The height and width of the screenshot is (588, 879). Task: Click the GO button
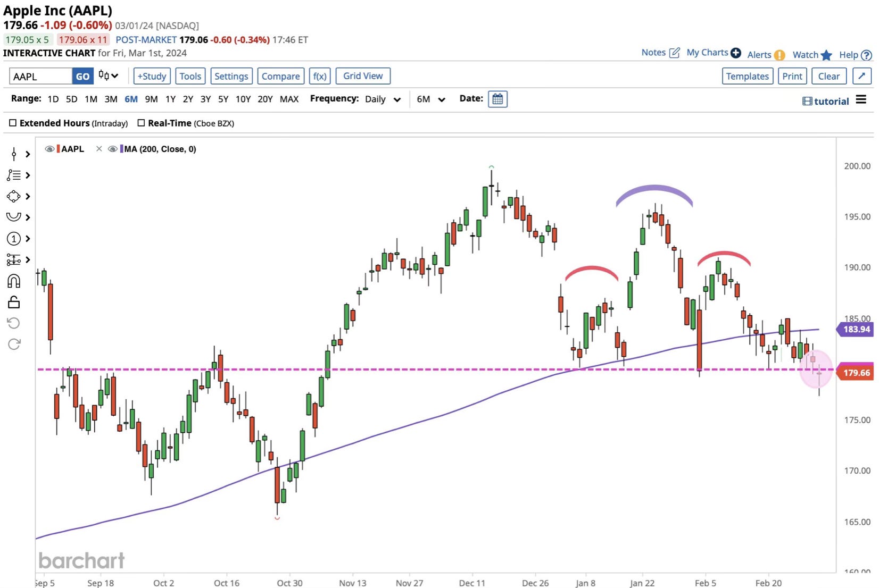pyautogui.click(x=82, y=76)
